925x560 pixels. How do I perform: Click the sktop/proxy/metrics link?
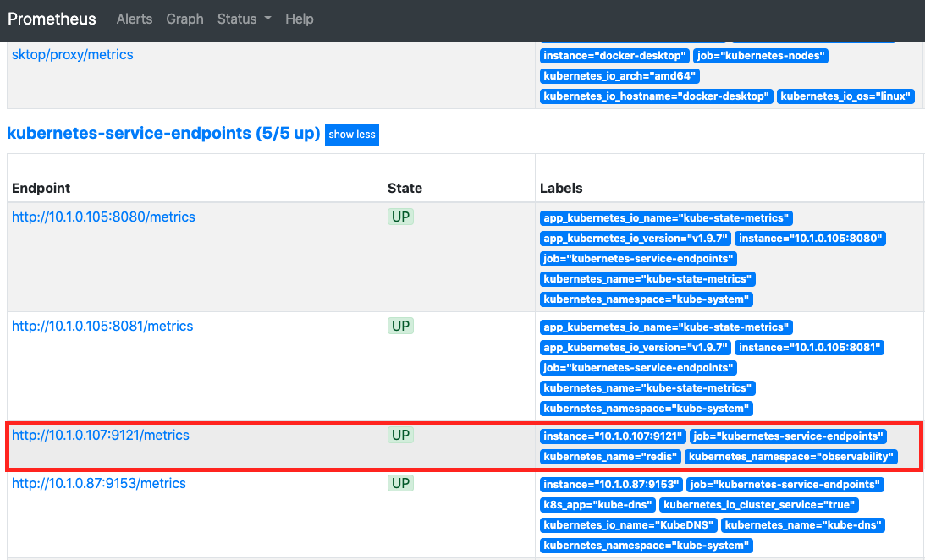[x=73, y=54]
